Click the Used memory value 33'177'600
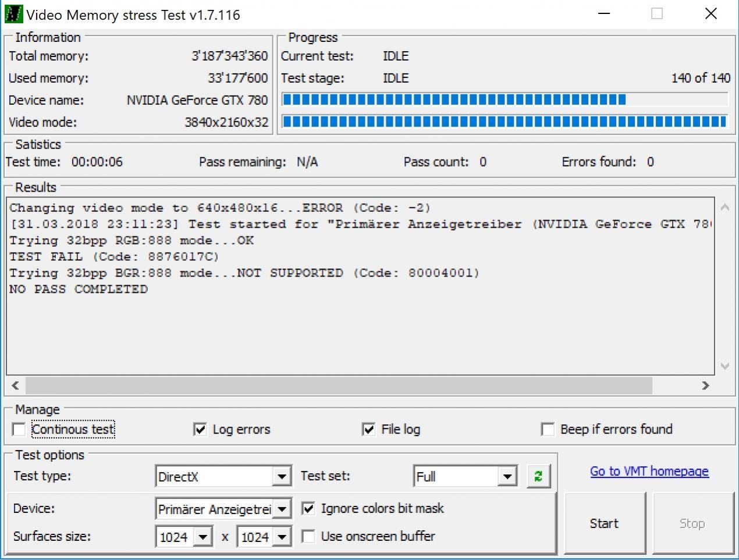The image size is (739, 560). (x=237, y=78)
